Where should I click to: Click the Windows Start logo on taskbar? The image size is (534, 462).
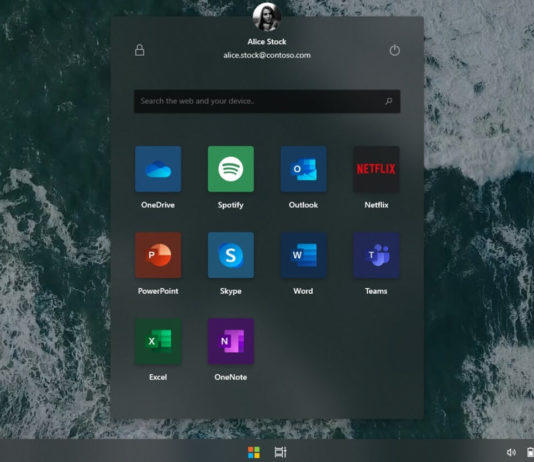[254, 452]
